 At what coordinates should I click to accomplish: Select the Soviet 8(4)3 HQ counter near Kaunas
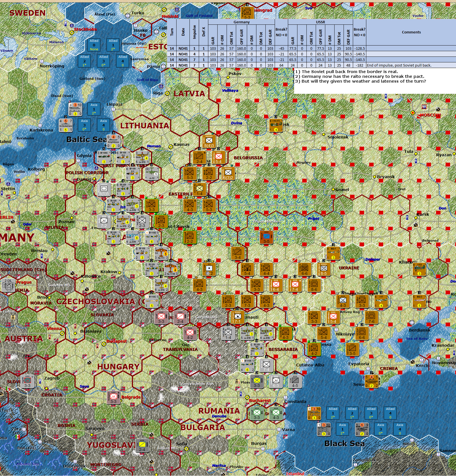click(x=209, y=141)
